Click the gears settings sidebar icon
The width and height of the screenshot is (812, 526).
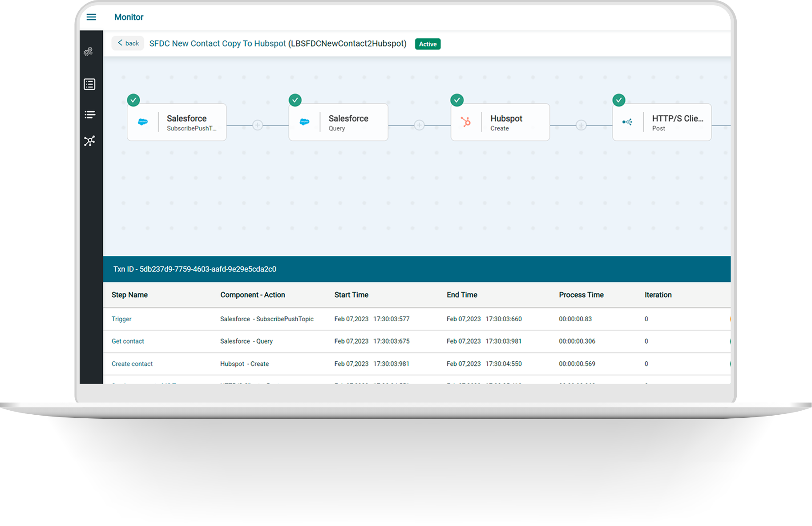click(89, 52)
